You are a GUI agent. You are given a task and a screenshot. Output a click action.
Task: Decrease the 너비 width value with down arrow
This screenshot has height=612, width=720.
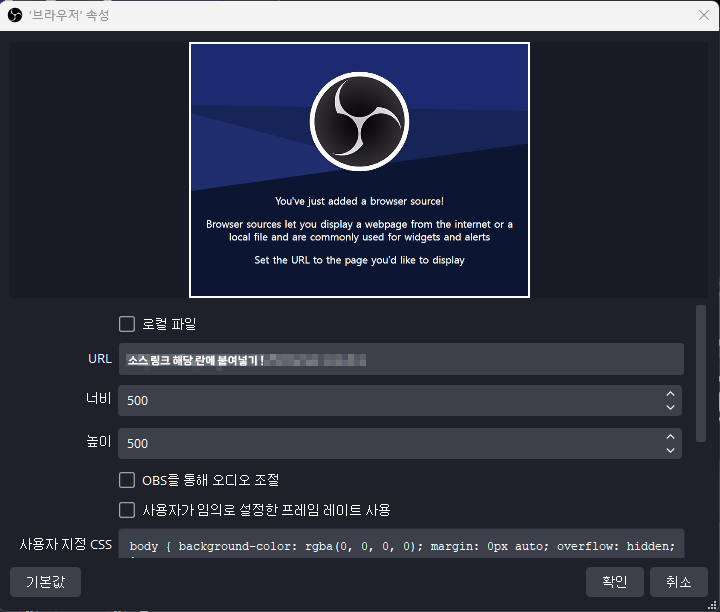(670, 407)
